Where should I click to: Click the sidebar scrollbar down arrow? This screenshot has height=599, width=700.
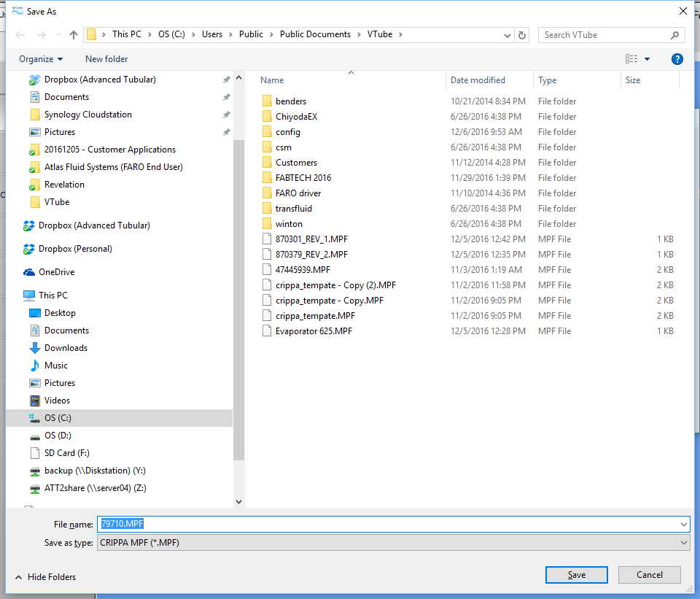coord(238,502)
